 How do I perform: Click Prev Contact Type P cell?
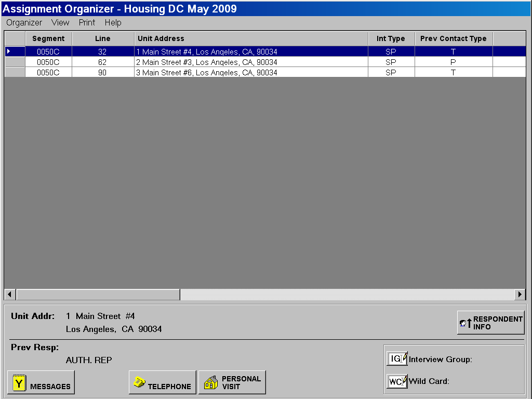[454, 62]
